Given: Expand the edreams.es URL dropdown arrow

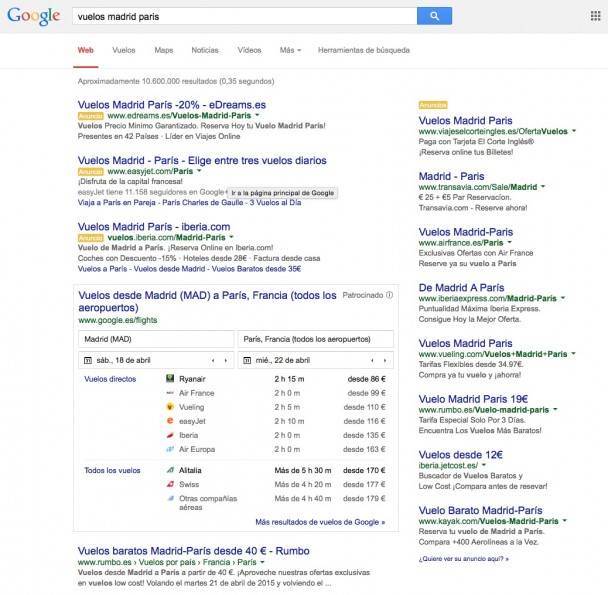Looking at the screenshot, I should coord(257,115).
